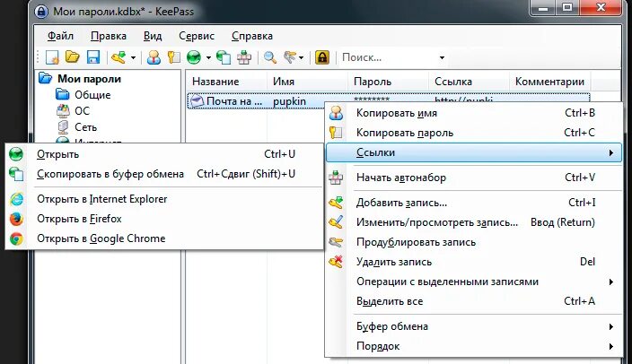The image size is (632, 364).
Task: Click the Add entry key icon in toolbar
Action: [118, 57]
